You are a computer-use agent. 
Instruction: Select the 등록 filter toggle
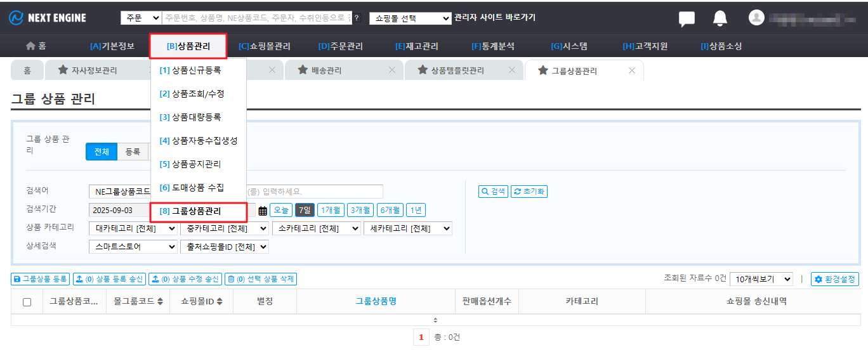133,152
